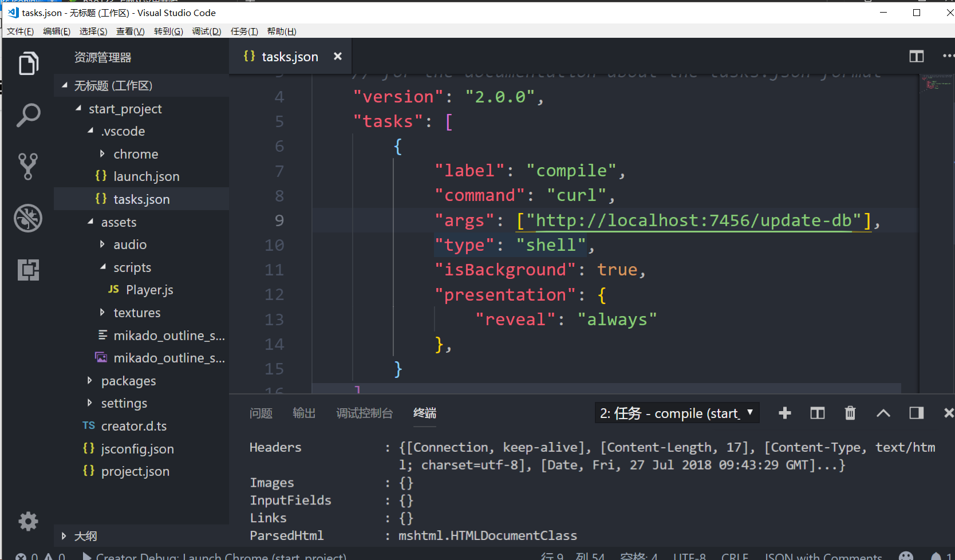
Task: Toggle panel position to the right
Action: coord(917,413)
